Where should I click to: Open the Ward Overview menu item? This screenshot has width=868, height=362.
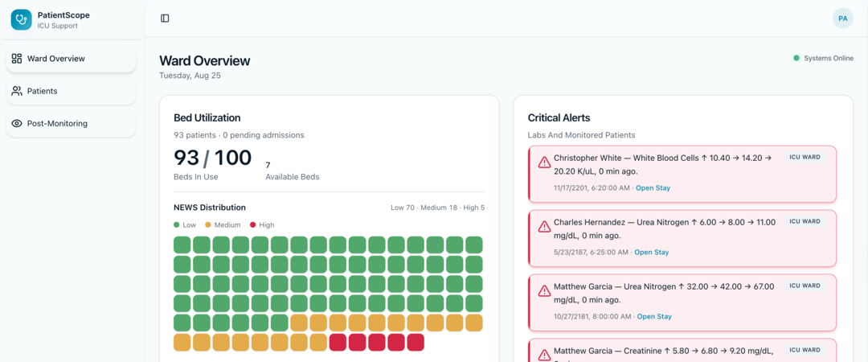point(71,59)
